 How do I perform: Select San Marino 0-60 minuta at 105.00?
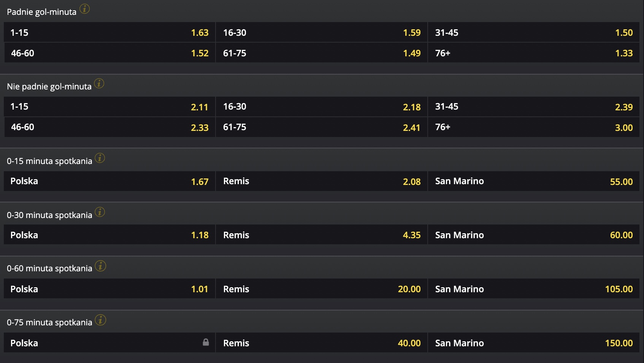click(x=533, y=289)
